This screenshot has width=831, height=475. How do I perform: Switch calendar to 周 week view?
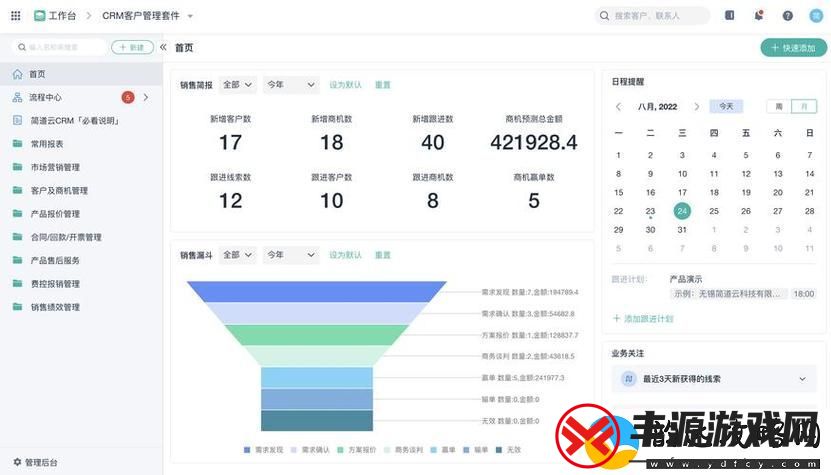click(x=779, y=107)
